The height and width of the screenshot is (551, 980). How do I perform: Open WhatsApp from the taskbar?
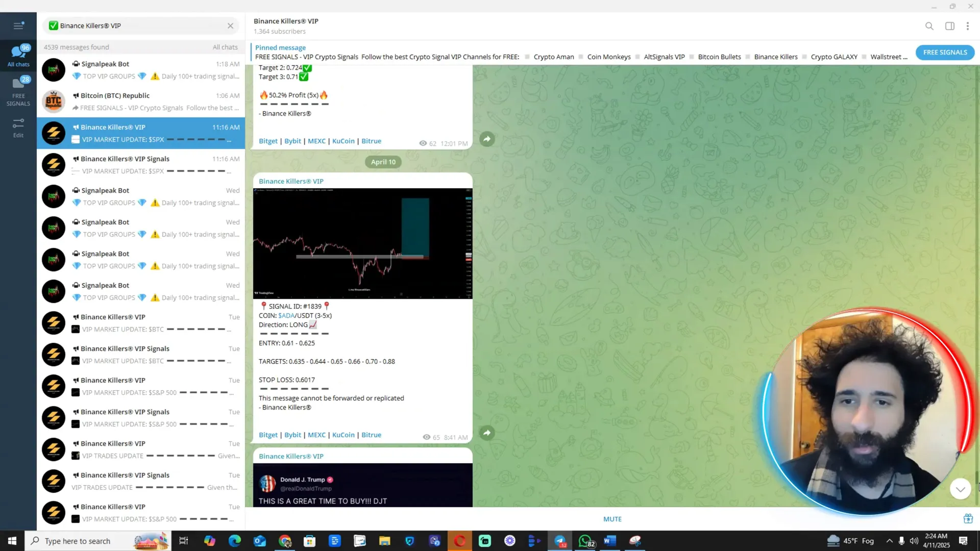tap(585, 541)
